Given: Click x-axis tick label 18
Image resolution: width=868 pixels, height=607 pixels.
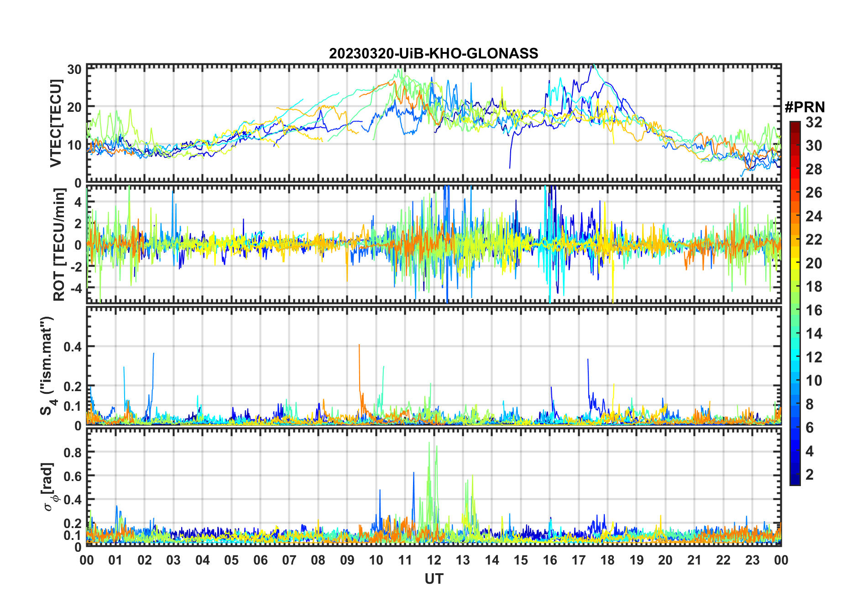Looking at the screenshot, I should (607, 560).
